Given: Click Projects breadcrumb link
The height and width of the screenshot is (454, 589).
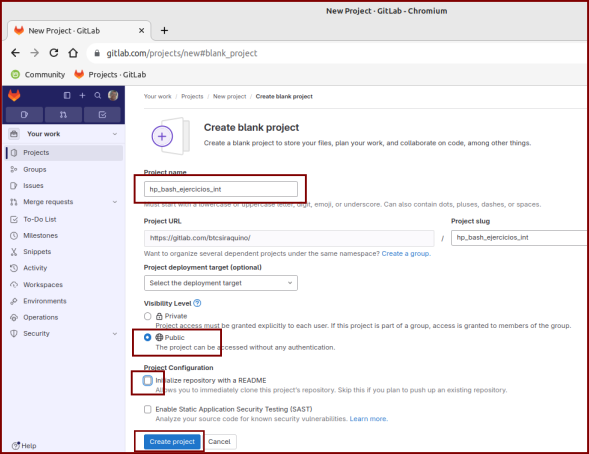Looking at the screenshot, I should [192, 97].
